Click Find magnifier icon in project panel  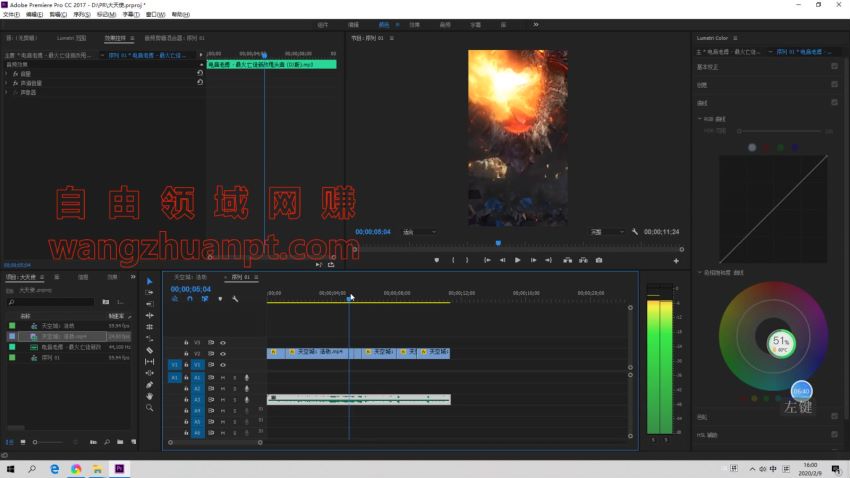[x=107, y=442]
